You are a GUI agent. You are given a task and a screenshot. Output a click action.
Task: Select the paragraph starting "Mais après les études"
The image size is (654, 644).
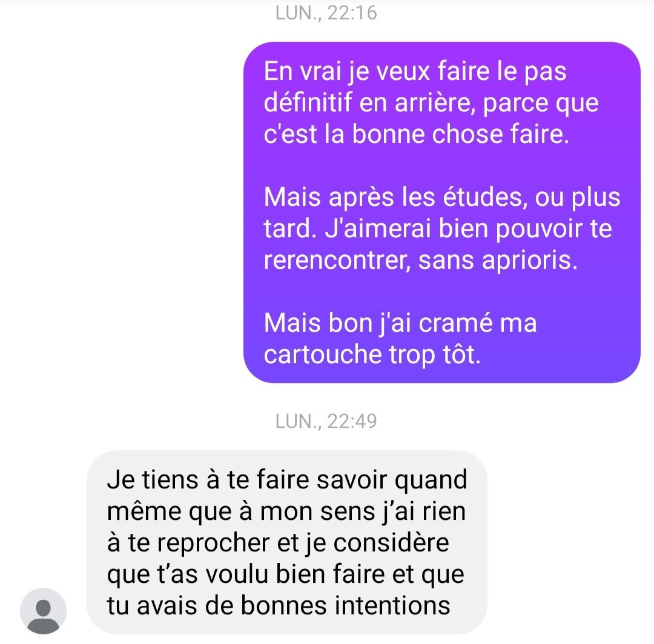click(x=442, y=228)
